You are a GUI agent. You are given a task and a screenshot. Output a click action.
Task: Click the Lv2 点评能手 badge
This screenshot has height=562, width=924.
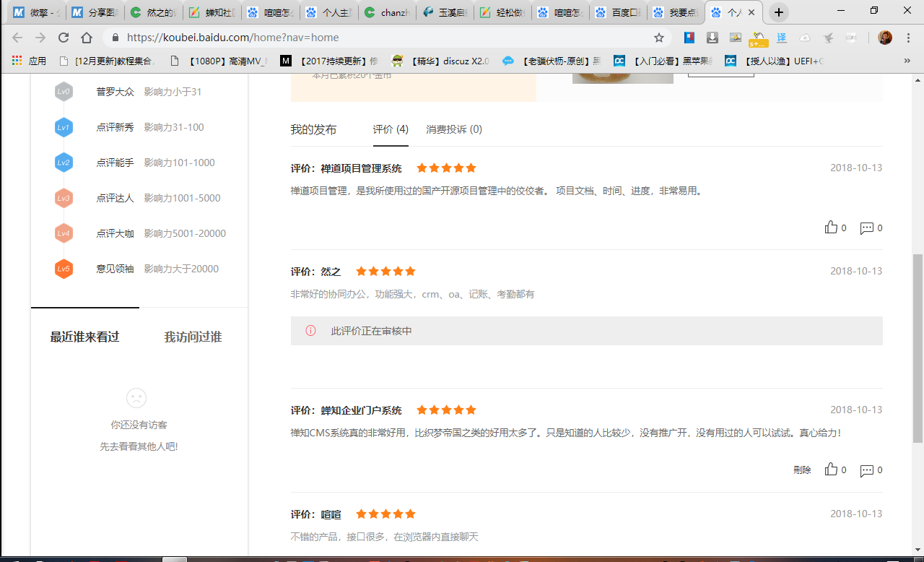coord(64,163)
